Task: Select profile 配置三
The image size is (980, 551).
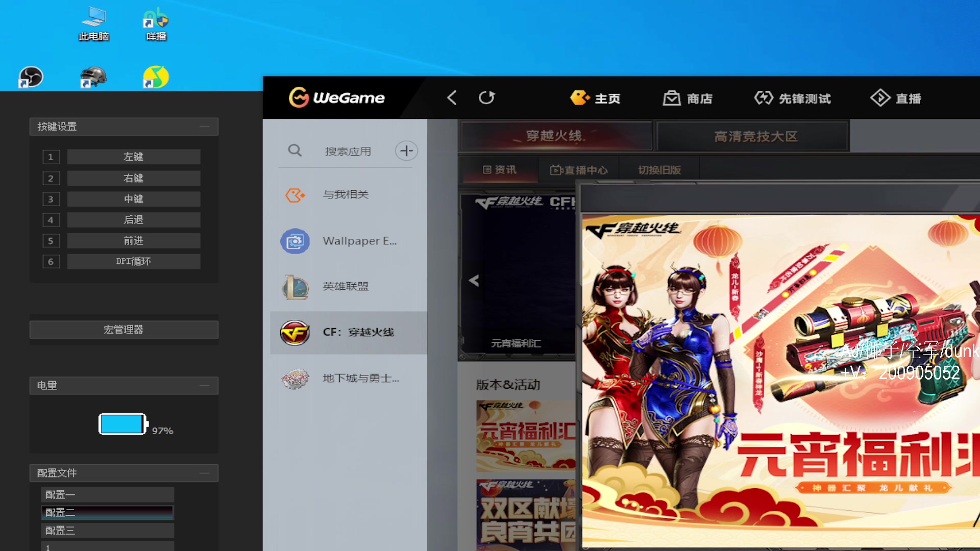Action: [107, 531]
